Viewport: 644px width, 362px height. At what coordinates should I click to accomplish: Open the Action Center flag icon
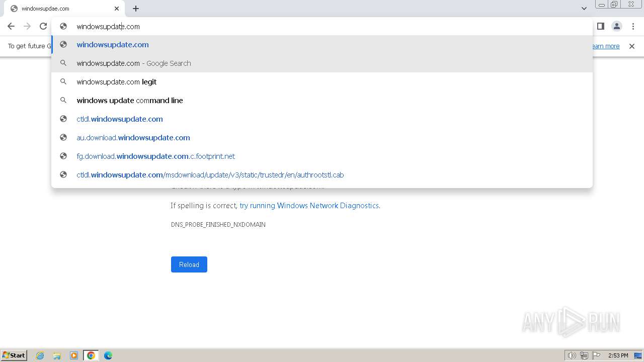pyautogui.click(x=596, y=355)
